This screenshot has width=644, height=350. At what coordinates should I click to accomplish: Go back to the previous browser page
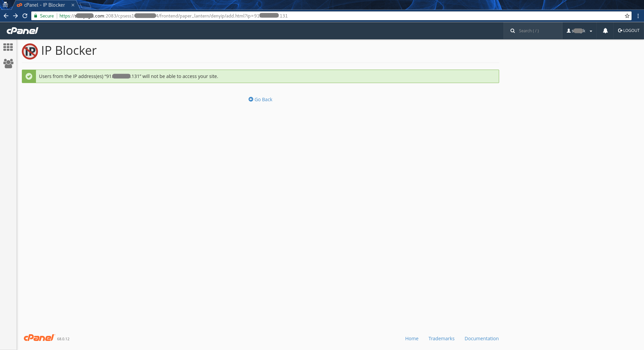(6, 16)
